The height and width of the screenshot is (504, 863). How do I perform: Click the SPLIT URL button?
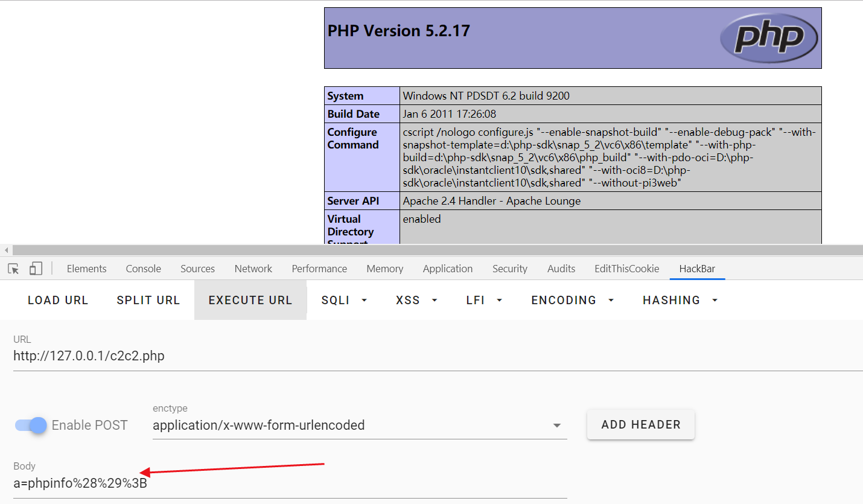click(x=148, y=300)
